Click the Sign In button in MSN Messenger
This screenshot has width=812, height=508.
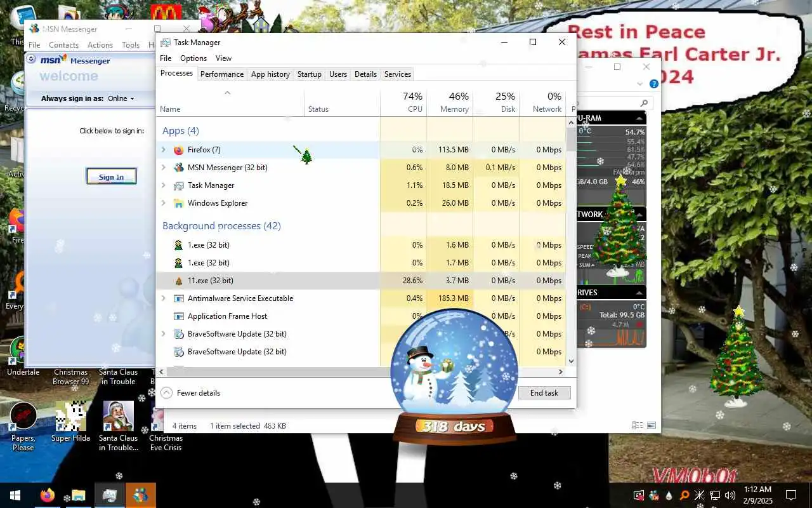click(111, 177)
